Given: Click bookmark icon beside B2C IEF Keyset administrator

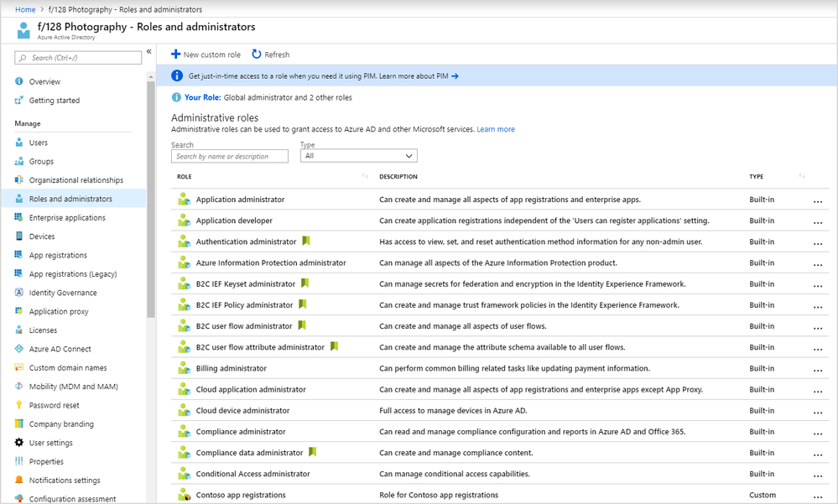Looking at the screenshot, I should (304, 283).
